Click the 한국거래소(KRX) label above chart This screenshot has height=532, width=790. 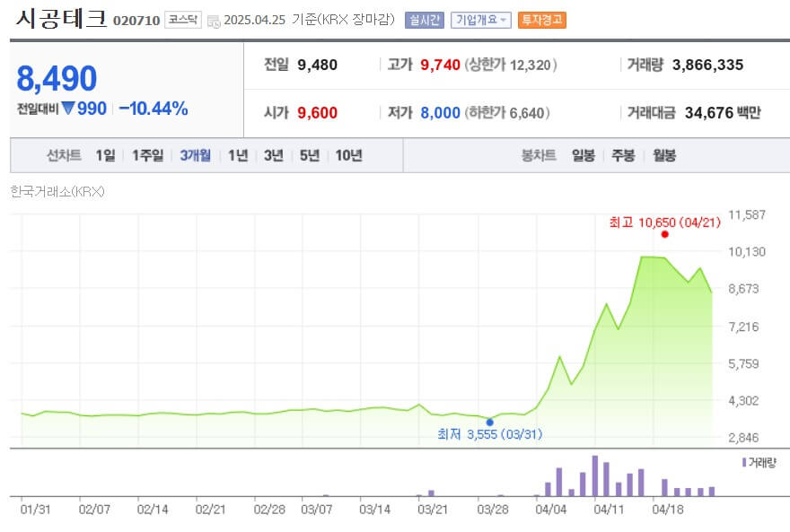tap(57, 192)
